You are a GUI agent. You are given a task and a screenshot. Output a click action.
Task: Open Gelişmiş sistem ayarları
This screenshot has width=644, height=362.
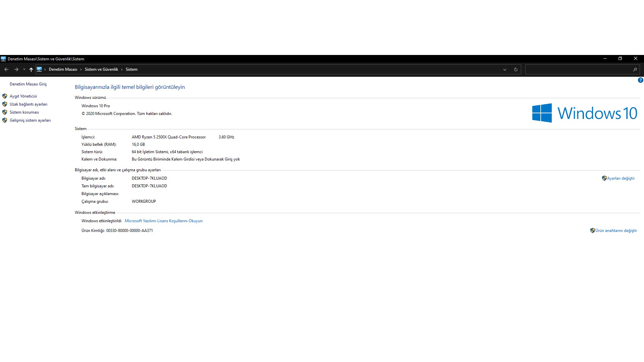click(x=30, y=120)
